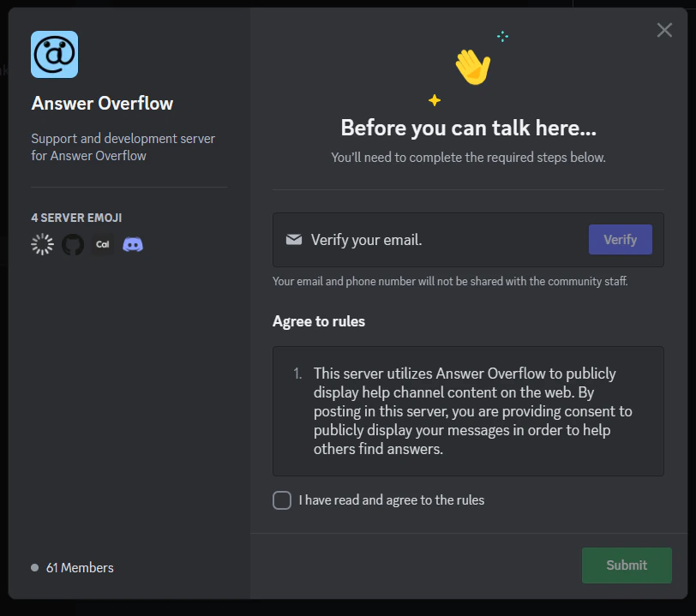Click the envelope icon beside Verify your email

[294, 240]
